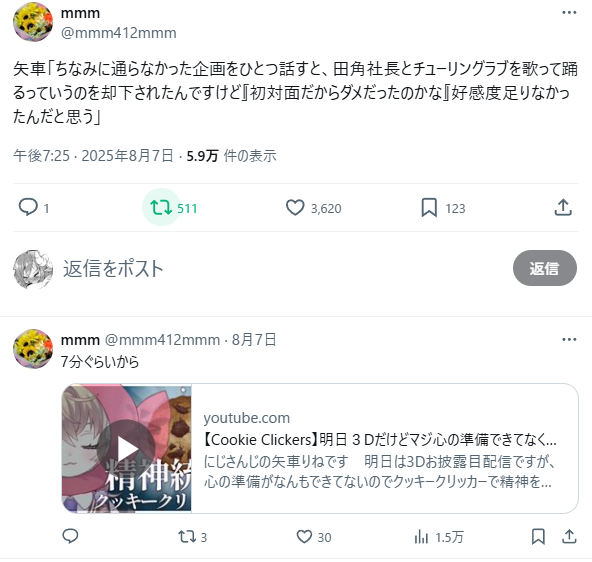The width and height of the screenshot is (592, 562).
Task: Share the reply post via upload icon
Action: [569, 537]
